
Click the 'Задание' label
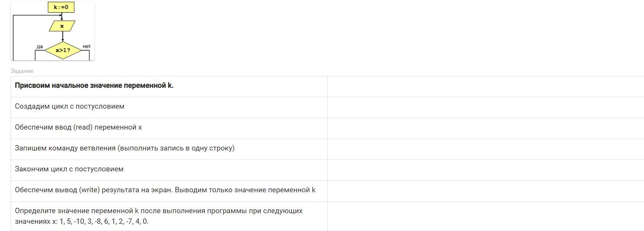22,71
